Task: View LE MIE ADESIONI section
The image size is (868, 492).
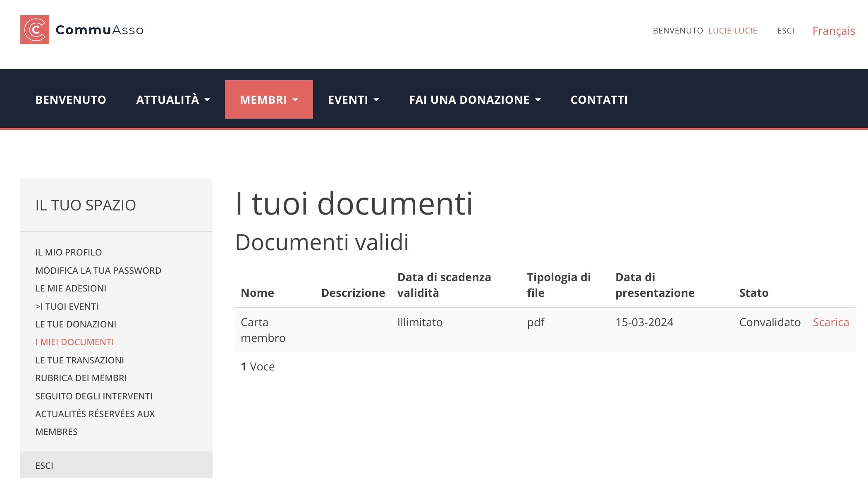Action: tap(72, 288)
